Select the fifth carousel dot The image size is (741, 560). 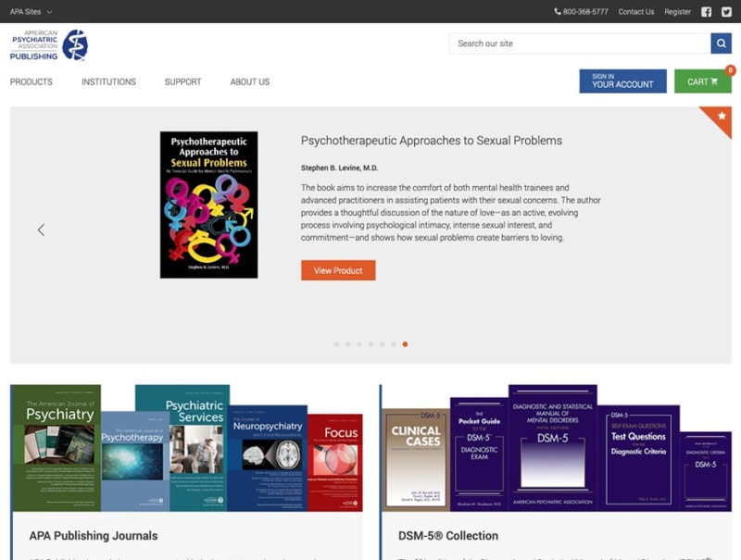coord(383,344)
